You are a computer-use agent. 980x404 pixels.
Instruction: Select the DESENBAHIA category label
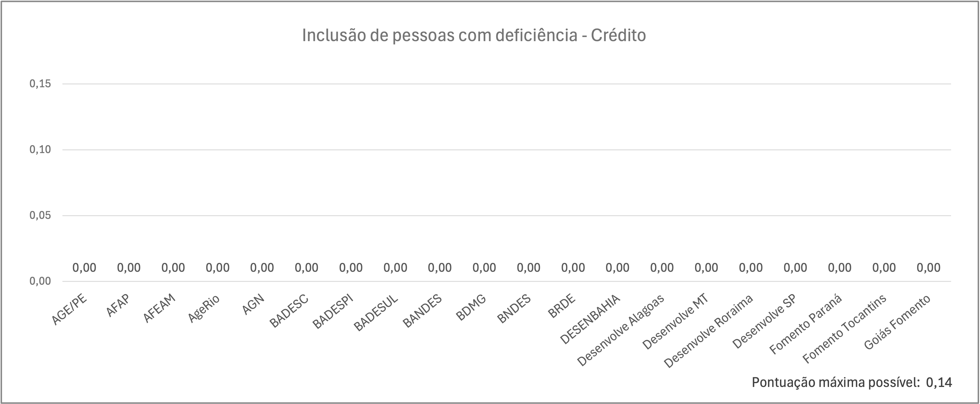[591, 319]
